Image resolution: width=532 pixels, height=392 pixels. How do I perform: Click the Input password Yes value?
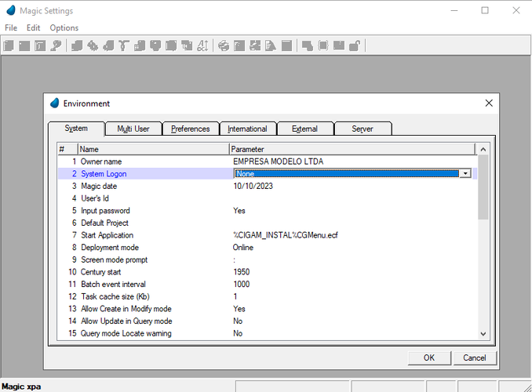tap(239, 211)
